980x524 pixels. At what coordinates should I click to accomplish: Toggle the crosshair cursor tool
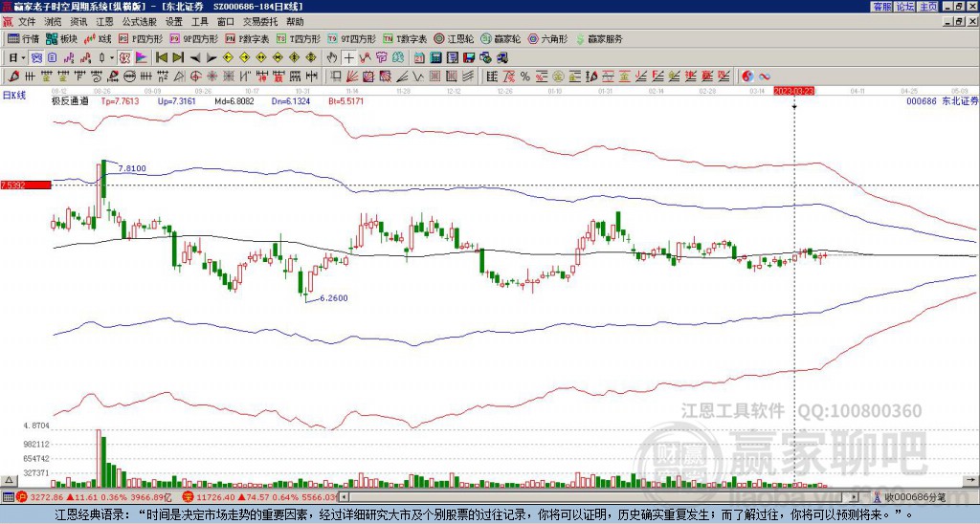pyautogui.click(x=348, y=58)
